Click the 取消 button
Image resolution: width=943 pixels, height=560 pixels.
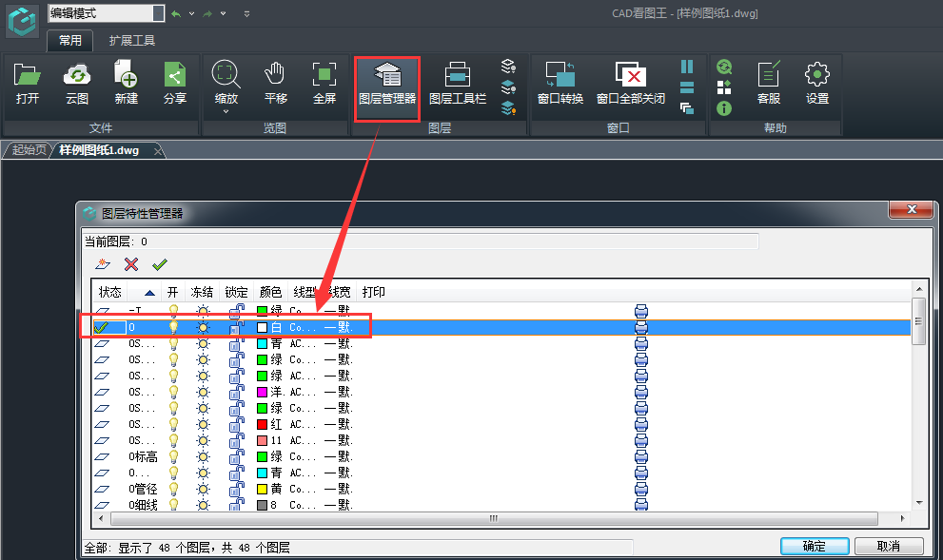[889, 546]
